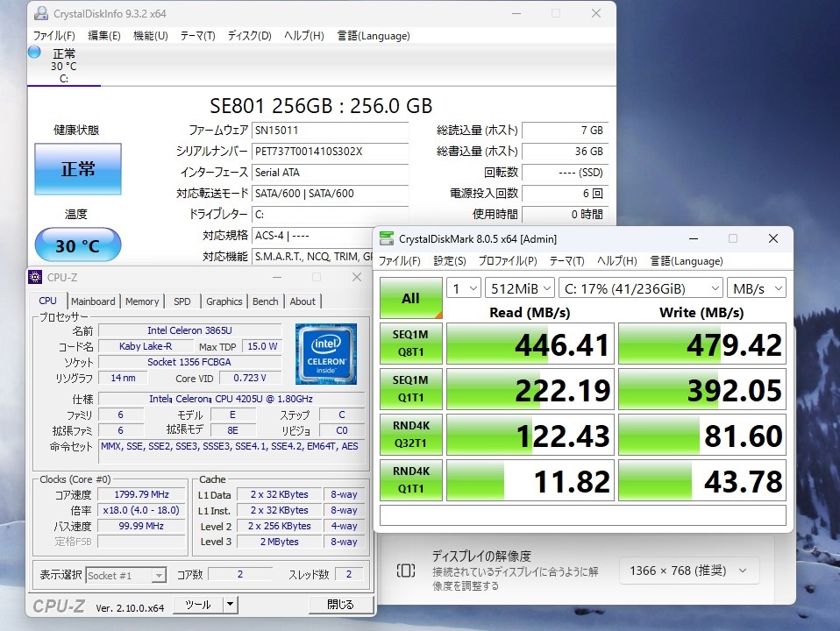Click the 正常 health status button

pyautogui.click(x=78, y=169)
